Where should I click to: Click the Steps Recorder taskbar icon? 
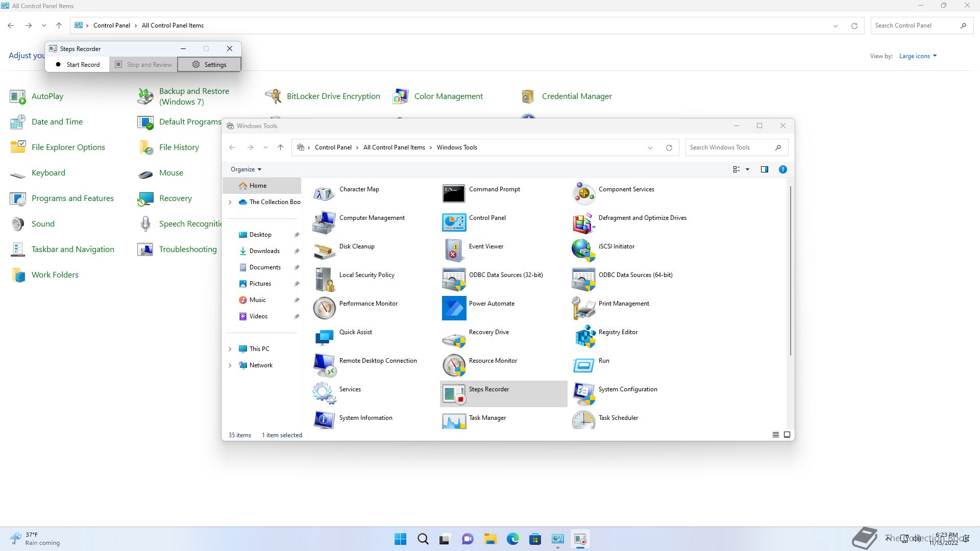tap(580, 539)
